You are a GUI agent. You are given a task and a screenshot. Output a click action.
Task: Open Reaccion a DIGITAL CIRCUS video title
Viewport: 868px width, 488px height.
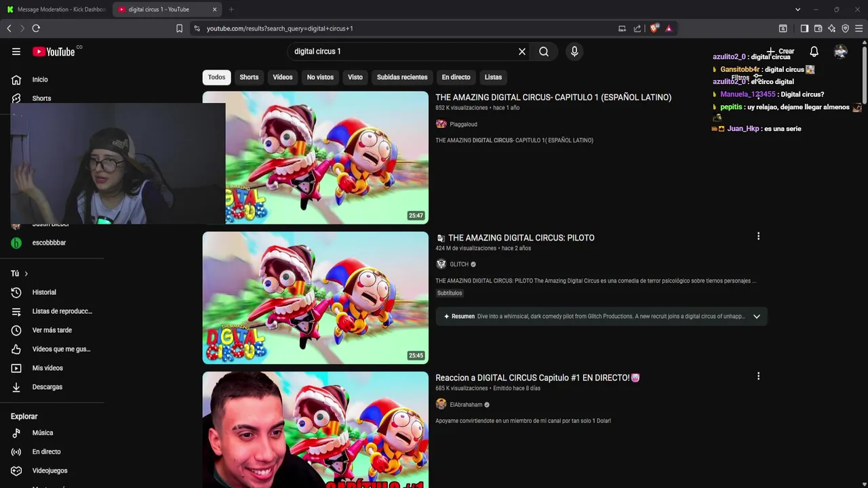[x=538, y=378]
